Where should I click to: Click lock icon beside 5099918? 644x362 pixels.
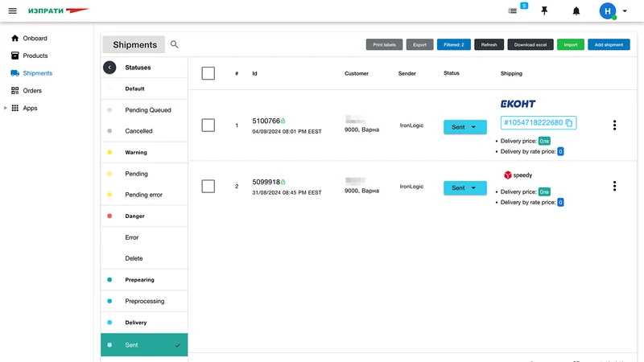[x=283, y=182]
